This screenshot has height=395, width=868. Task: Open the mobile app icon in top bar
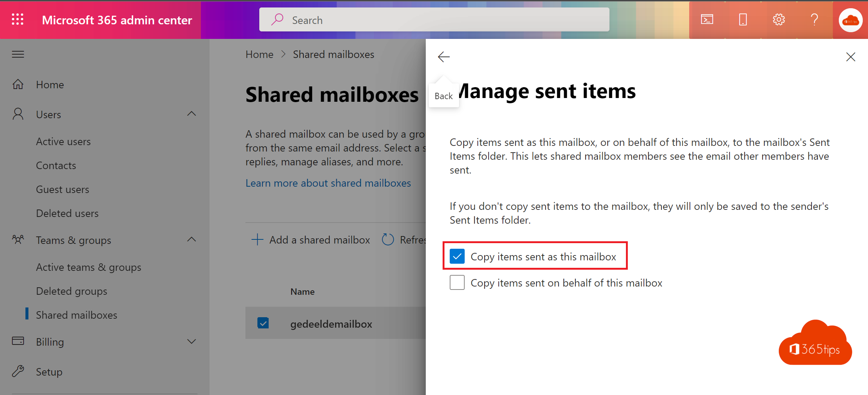point(742,19)
